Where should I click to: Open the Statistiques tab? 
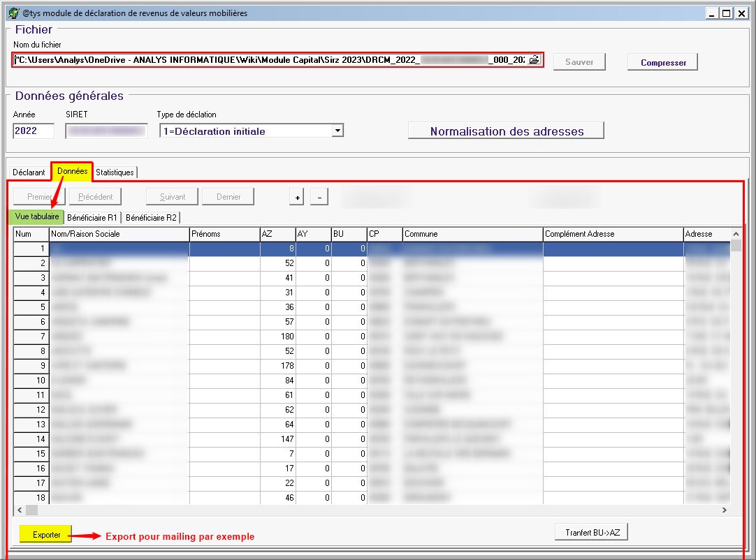point(115,172)
